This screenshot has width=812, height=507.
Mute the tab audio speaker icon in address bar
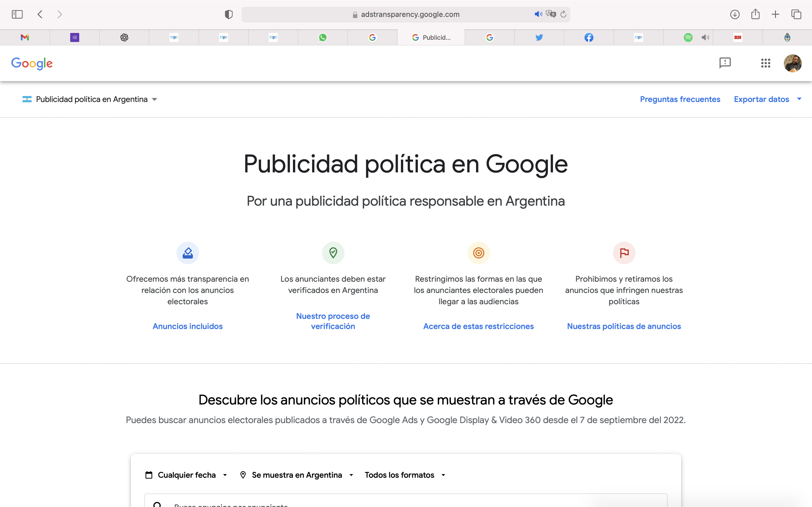coord(538,14)
